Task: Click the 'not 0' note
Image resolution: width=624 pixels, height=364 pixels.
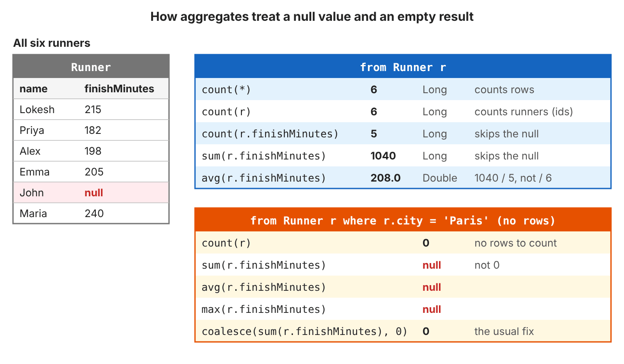Action: tap(487, 265)
